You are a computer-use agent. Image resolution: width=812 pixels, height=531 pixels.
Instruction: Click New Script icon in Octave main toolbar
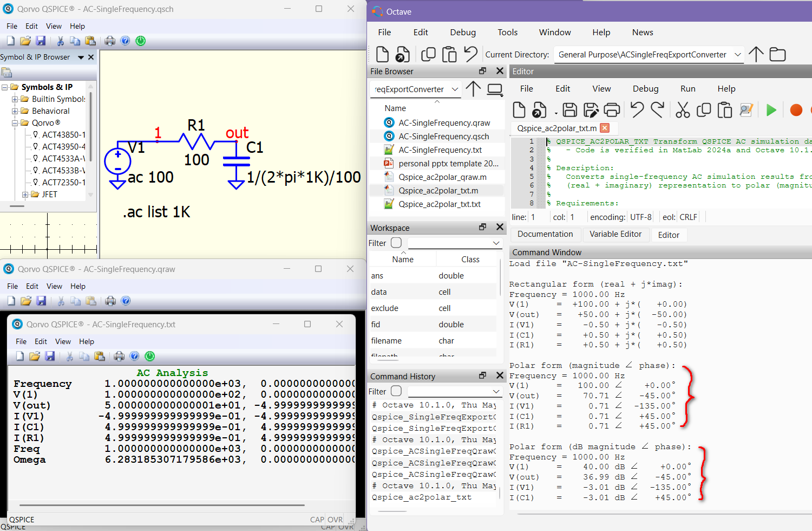click(382, 54)
